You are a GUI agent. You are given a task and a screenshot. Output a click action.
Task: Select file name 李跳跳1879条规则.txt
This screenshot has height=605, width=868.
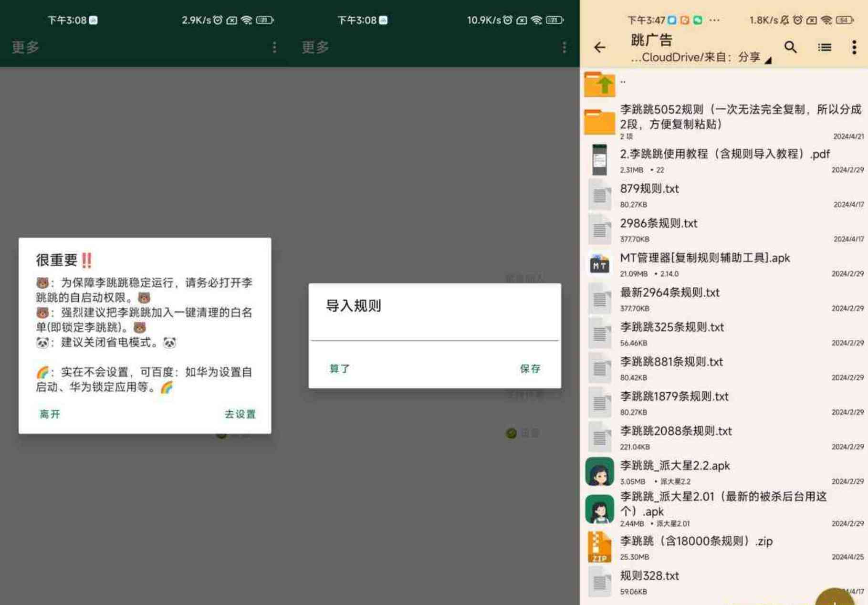pyautogui.click(x=674, y=396)
